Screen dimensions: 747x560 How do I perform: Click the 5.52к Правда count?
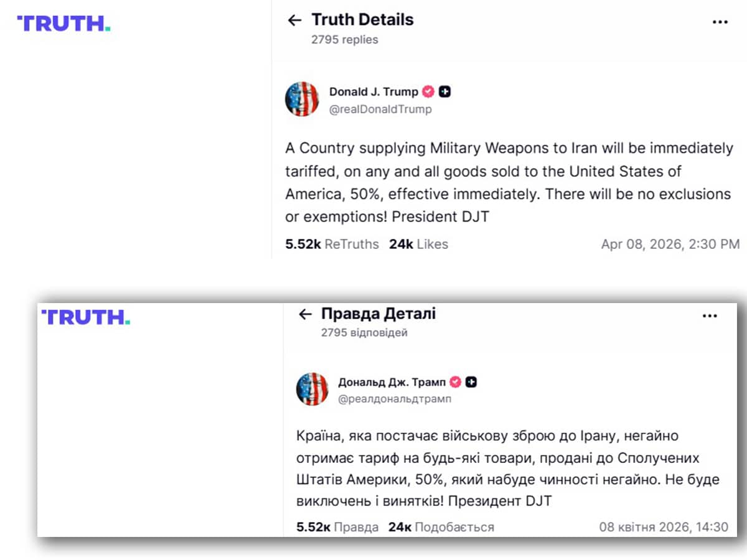337,527
